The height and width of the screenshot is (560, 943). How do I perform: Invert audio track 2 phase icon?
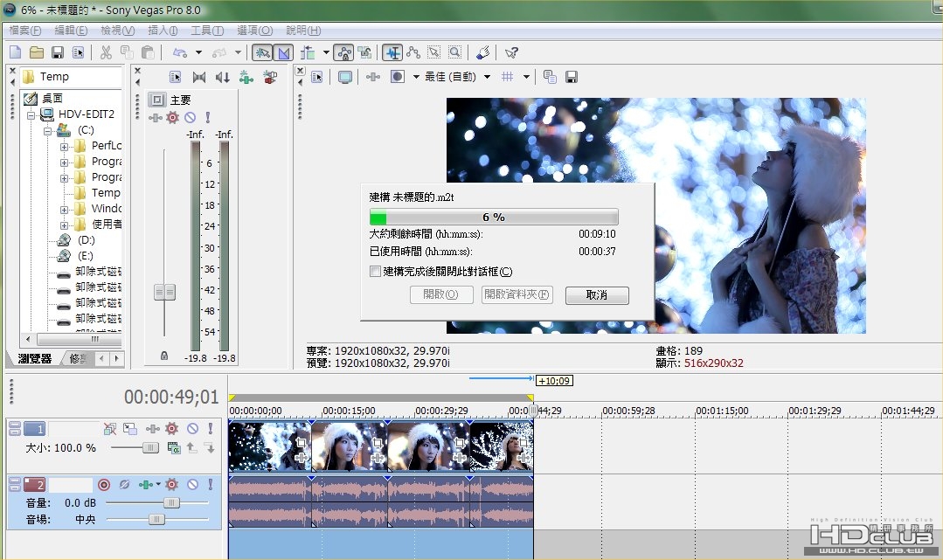[x=124, y=484]
